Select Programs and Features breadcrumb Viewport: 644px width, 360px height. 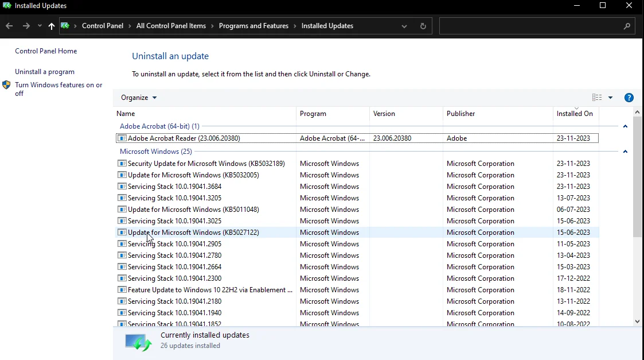[253, 25]
